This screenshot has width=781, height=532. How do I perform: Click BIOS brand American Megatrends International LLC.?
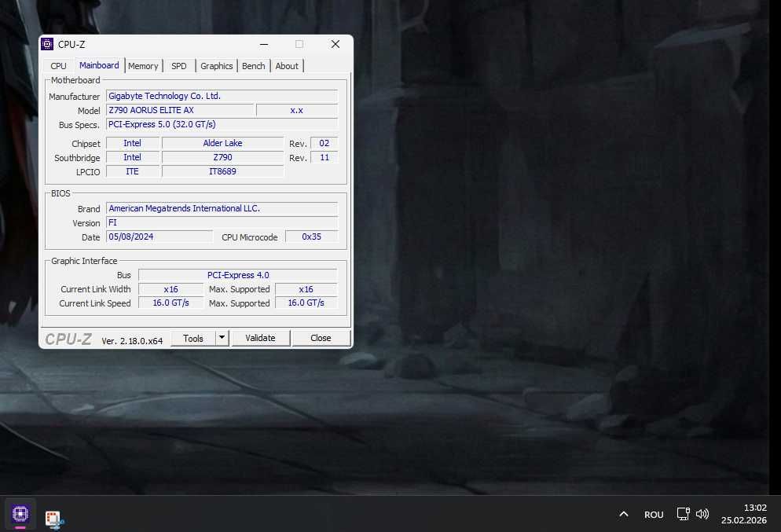(x=222, y=208)
